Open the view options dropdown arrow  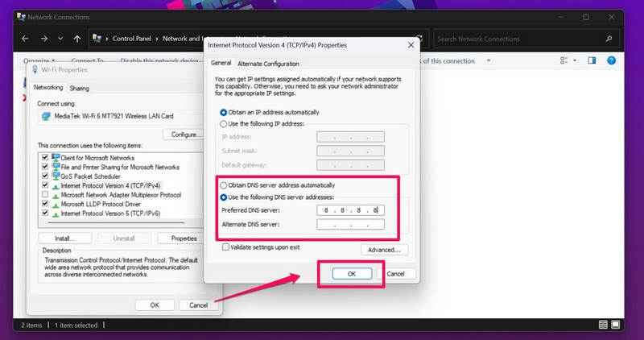pyautogui.click(x=574, y=60)
